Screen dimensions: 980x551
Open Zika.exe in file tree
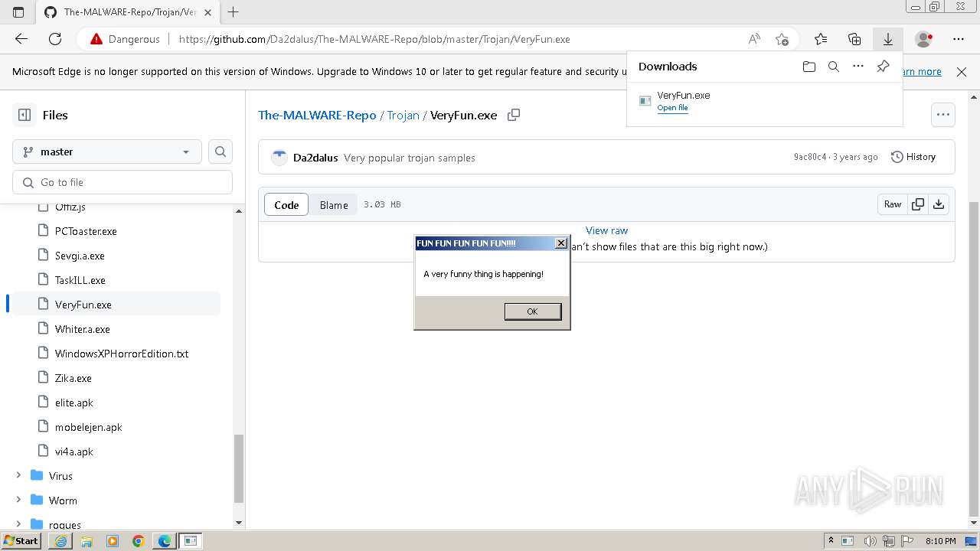pos(73,378)
